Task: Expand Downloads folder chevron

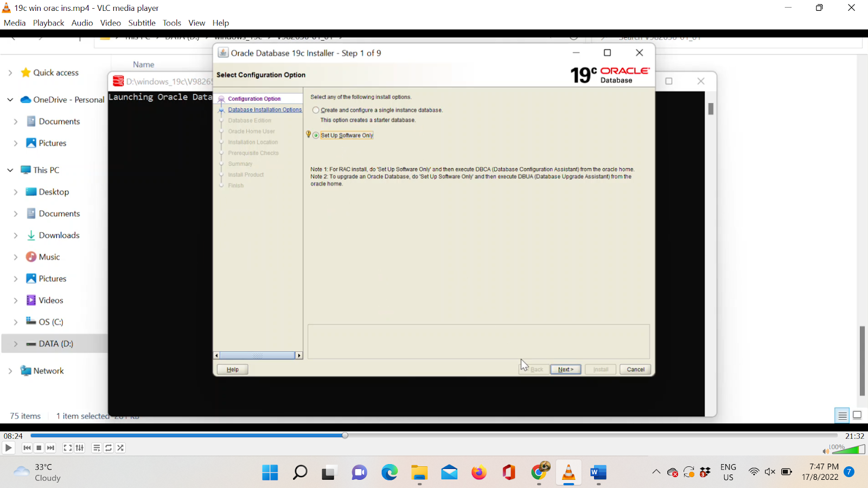Action: coord(15,235)
